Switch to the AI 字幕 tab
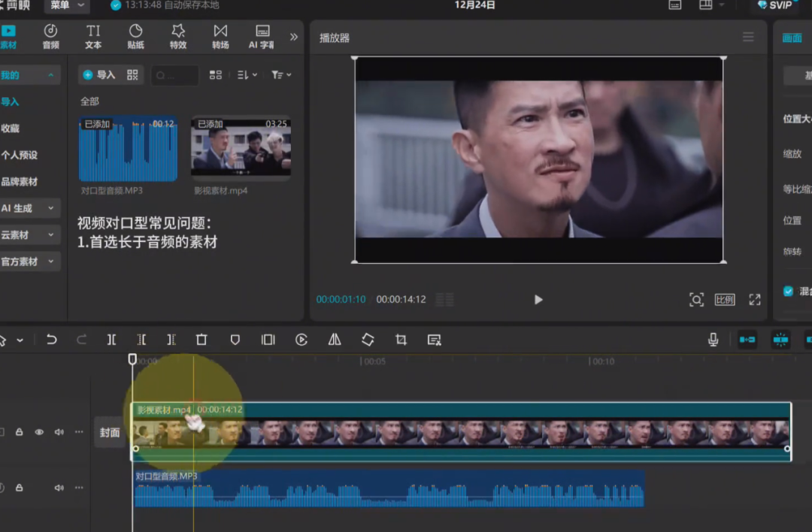This screenshot has width=812, height=532. (x=262, y=37)
